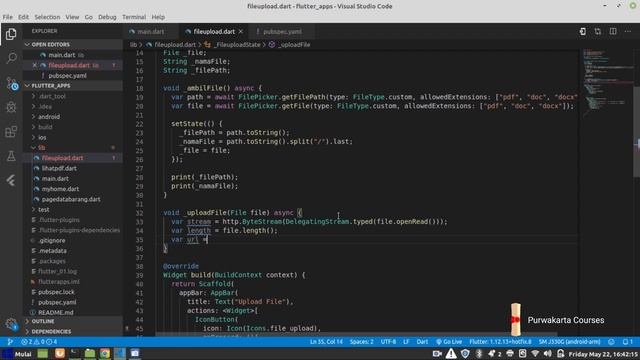Viewport: 640px width, 360px height.
Task: Click the Go Live status bar button
Action: [449, 342]
